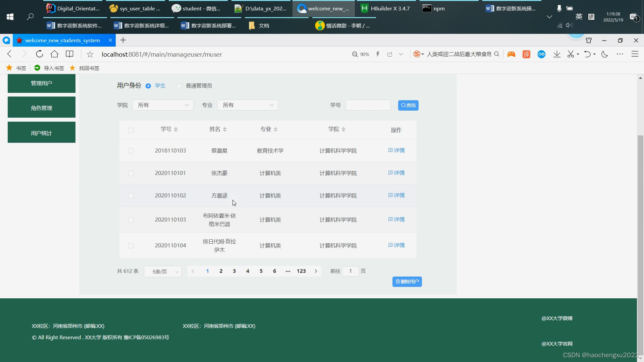Open the downloads icon

click(557, 54)
